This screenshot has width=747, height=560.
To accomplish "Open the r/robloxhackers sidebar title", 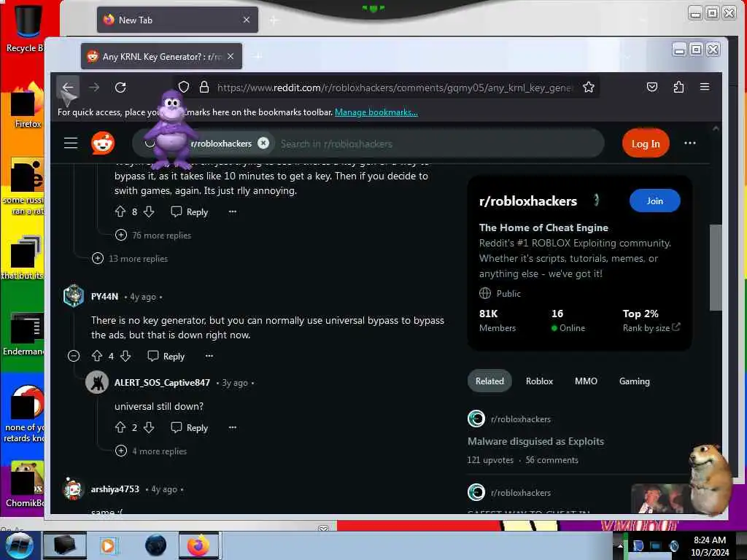I will 528,201.
